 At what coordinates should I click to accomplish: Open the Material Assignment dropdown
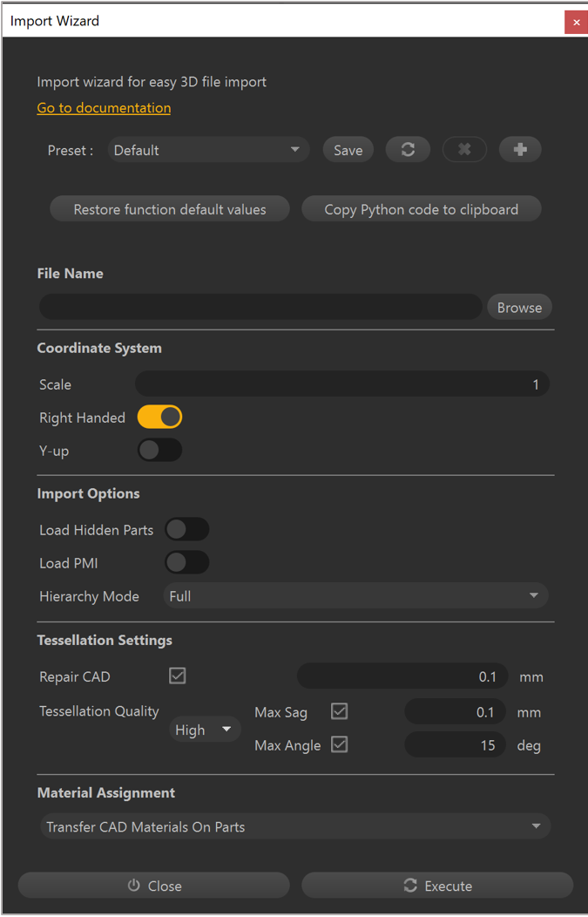click(x=294, y=826)
